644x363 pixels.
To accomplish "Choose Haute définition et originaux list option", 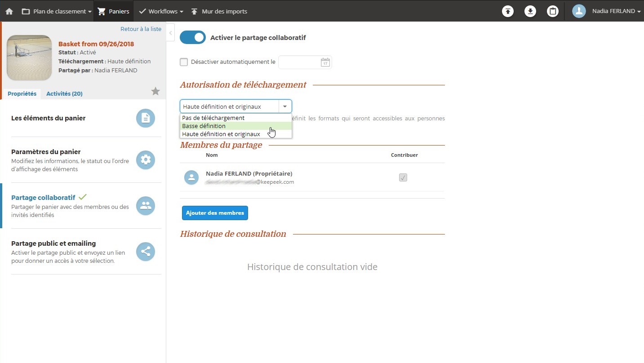I will pos(236,134).
